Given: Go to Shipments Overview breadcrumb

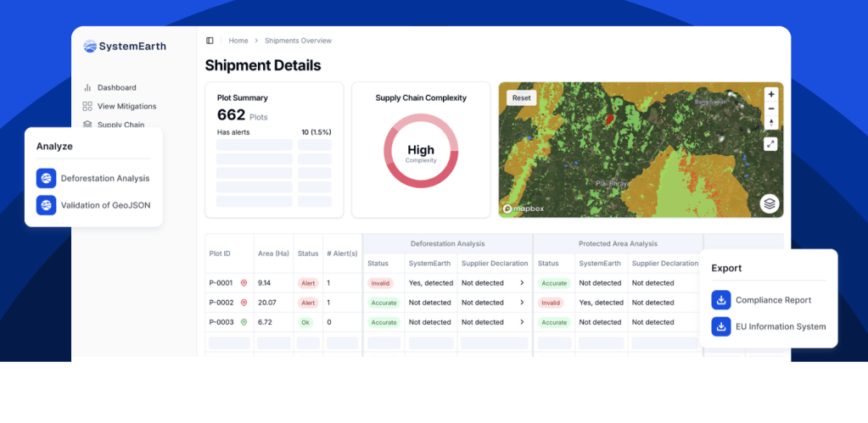Looking at the screenshot, I should point(298,41).
